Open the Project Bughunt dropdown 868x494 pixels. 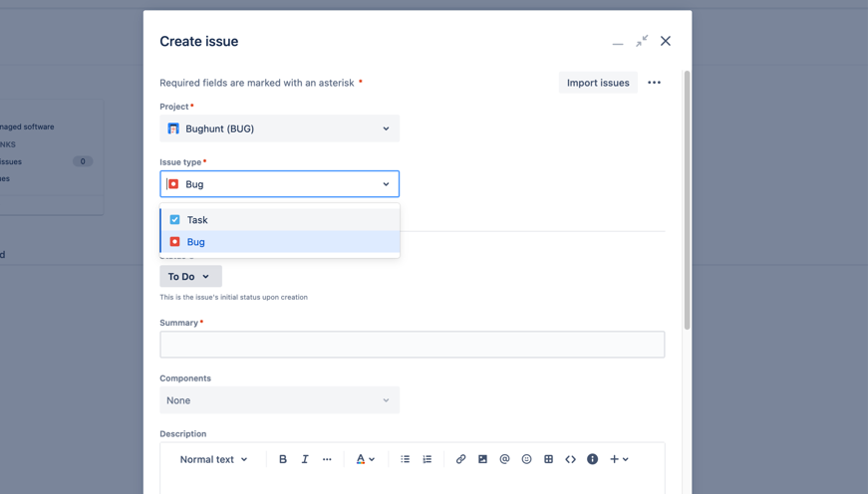tap(279, 128)
